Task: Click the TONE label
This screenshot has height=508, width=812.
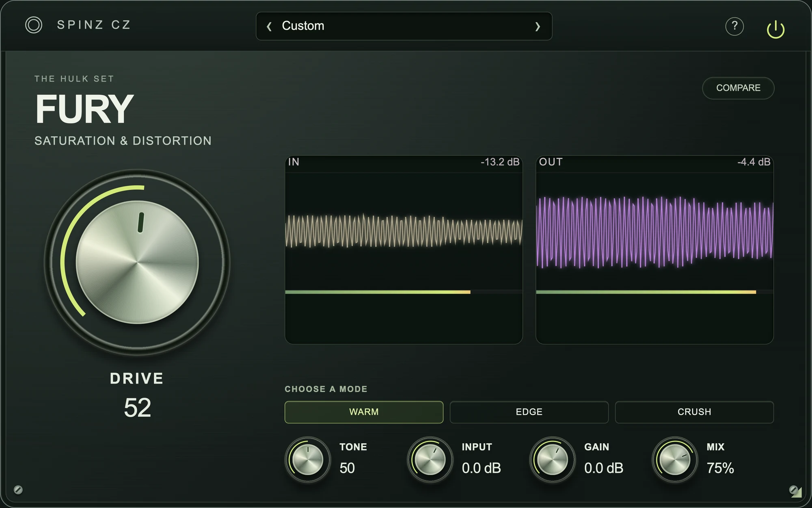Action: (353, 447)
